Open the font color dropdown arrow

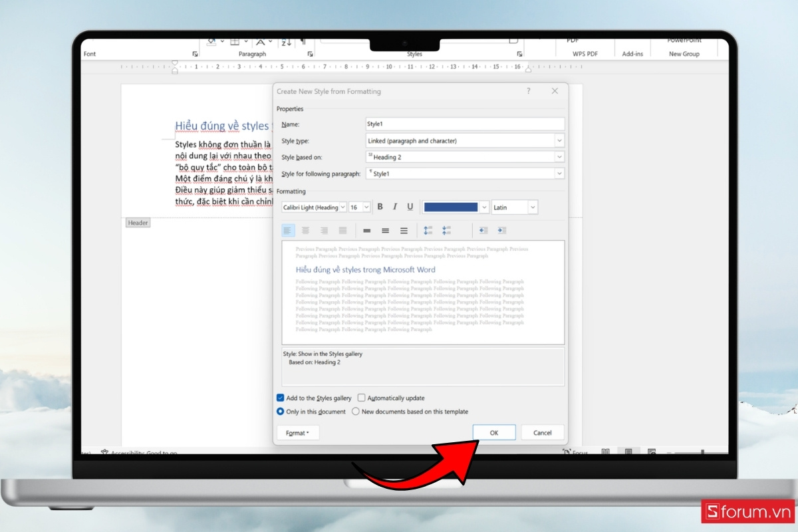tap(484, 207)
